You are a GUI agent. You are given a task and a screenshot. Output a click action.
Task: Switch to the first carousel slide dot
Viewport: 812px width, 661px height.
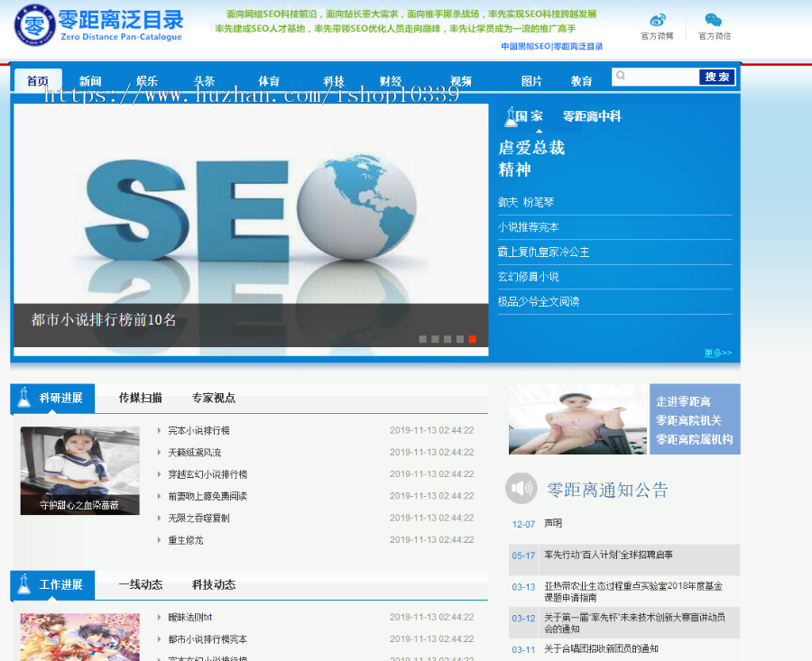(x=422, y=339)
